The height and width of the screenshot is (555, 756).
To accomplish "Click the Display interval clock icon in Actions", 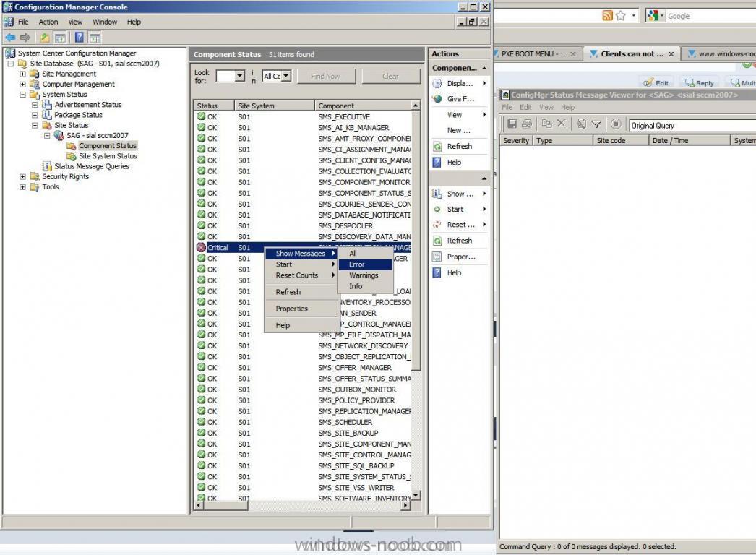I will [437, 83].
